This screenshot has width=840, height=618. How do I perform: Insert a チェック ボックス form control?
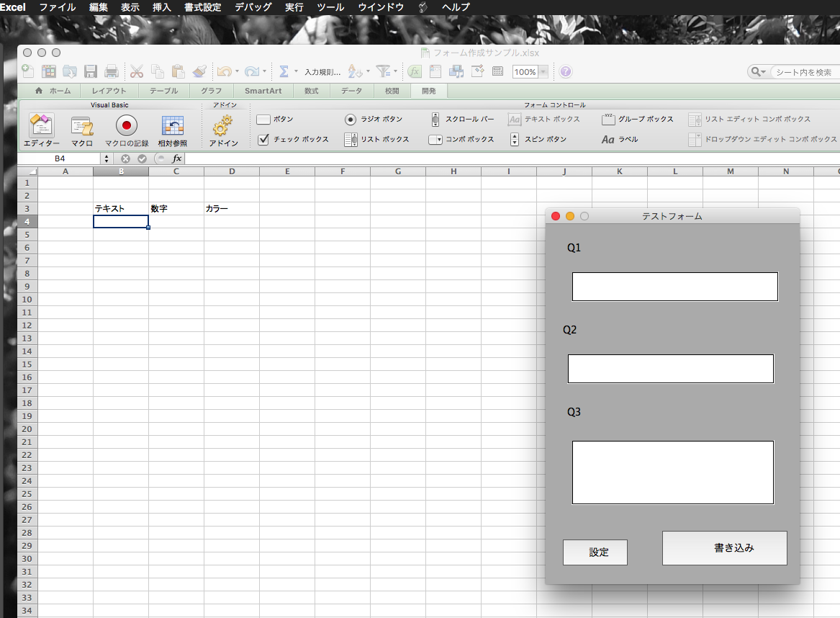(x=263, y=140)
